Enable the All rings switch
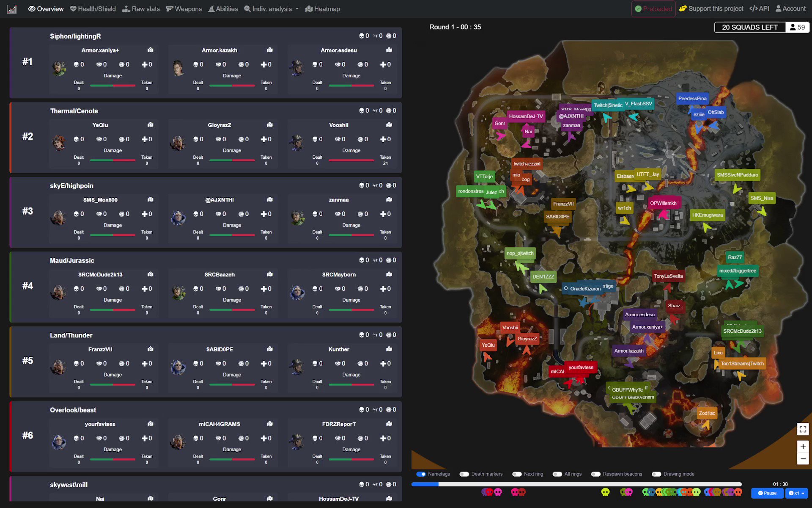 coord(557,474)
